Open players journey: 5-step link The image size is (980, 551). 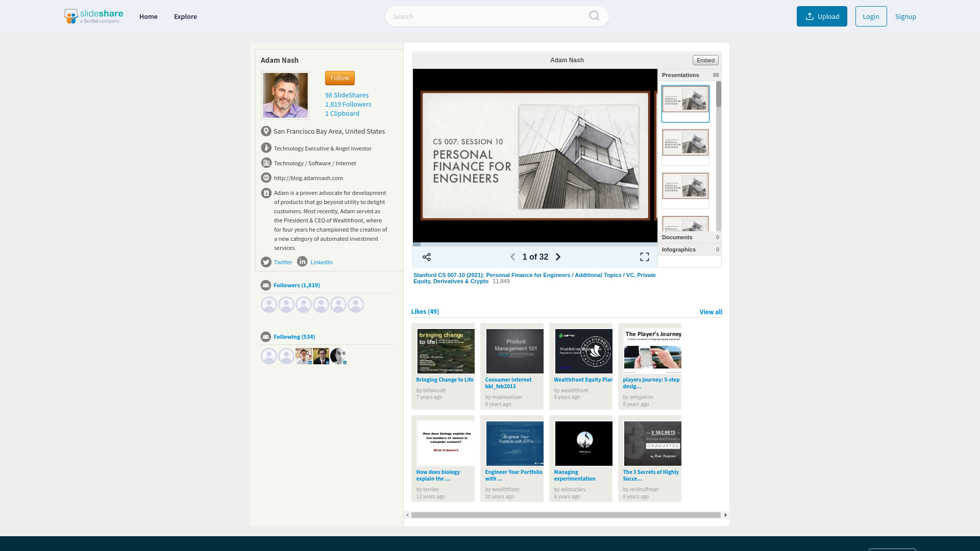pyautogui.click(x=651, y=383)
